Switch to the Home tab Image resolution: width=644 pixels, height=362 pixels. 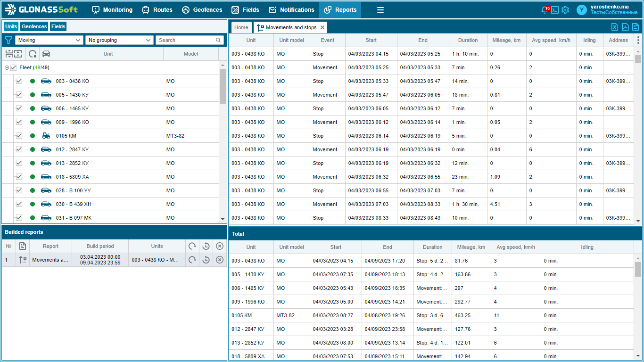click(241, 27)
